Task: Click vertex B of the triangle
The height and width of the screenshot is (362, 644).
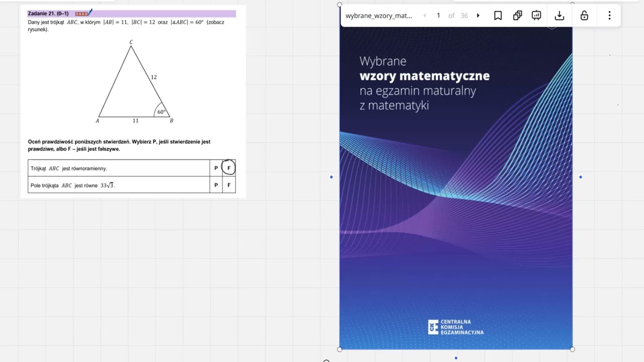Action: [171, 121]
